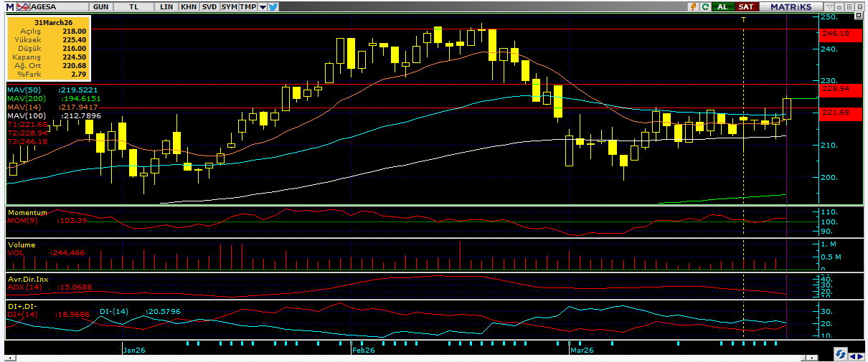Open the GUN period selector

pyautogui.click(x=101, y=6)
